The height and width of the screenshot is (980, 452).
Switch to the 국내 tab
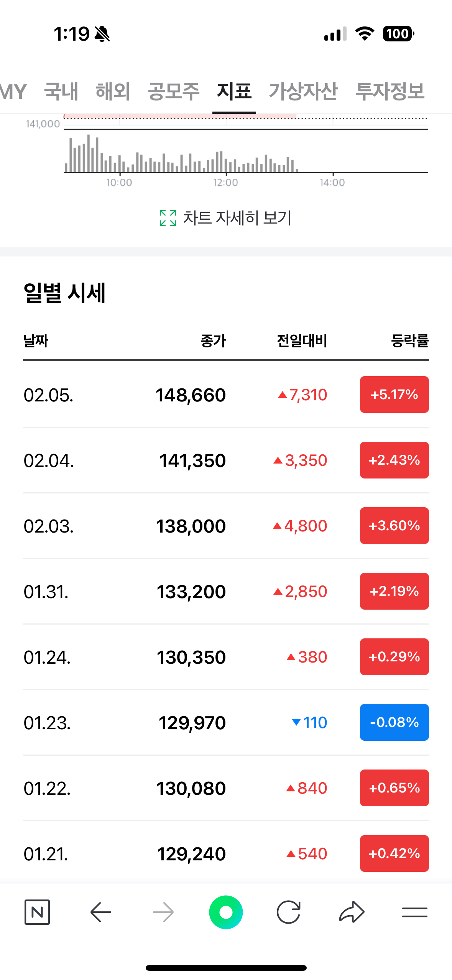point(61,91)
